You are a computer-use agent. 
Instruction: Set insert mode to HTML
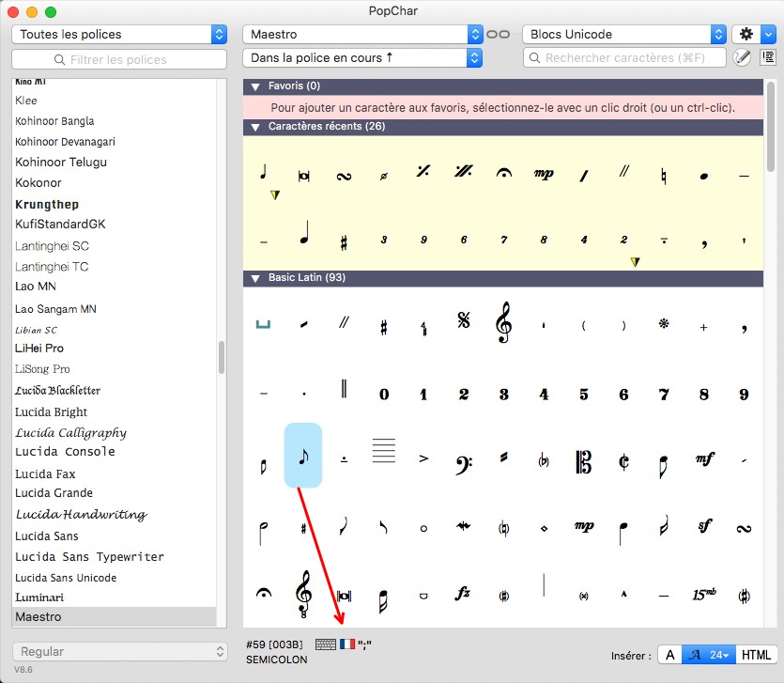[x=757, y=655]
